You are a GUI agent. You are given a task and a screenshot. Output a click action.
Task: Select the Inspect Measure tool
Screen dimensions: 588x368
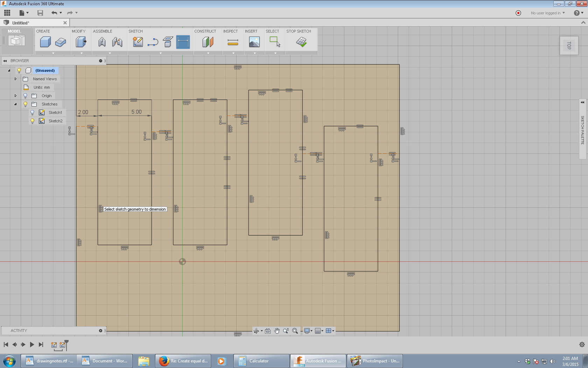[233, 42]
